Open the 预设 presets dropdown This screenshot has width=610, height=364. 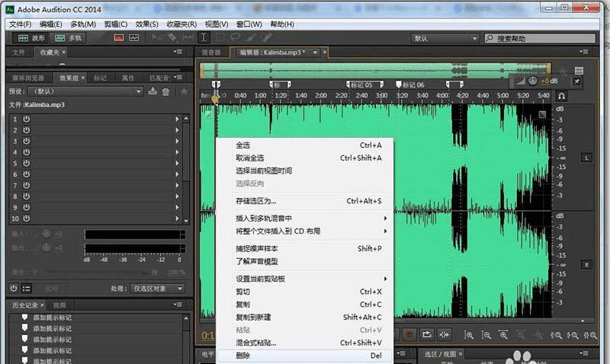pyautogui.click(x=91, y=91)
